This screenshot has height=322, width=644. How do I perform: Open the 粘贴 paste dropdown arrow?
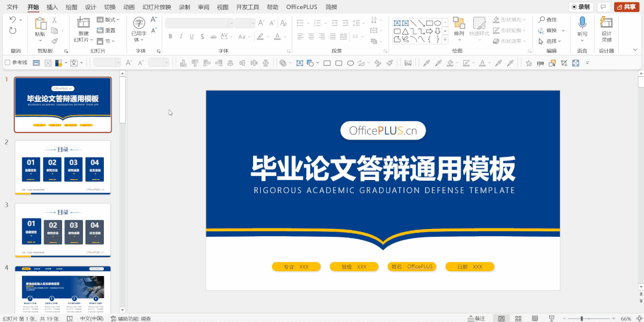click(40, 40)
